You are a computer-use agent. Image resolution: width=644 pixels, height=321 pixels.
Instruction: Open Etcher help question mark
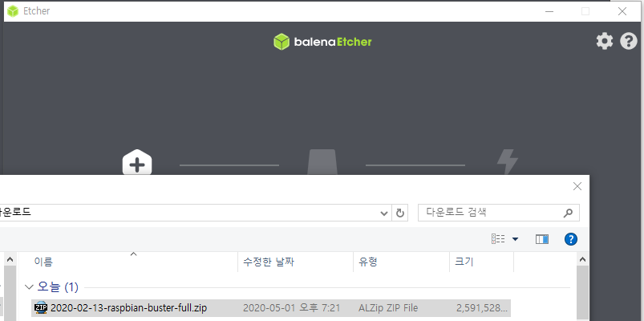[629, 42]
